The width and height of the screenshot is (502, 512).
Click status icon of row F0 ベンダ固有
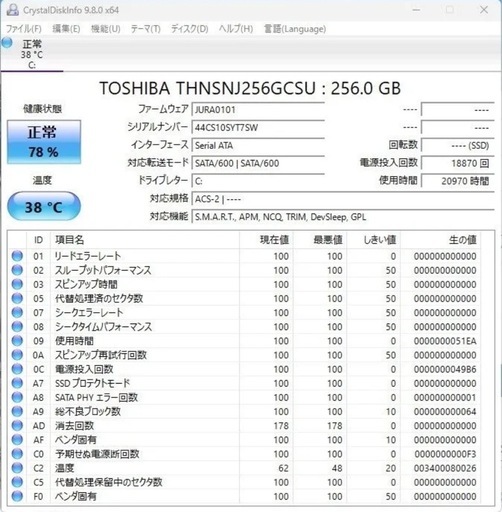pos(17,496)
